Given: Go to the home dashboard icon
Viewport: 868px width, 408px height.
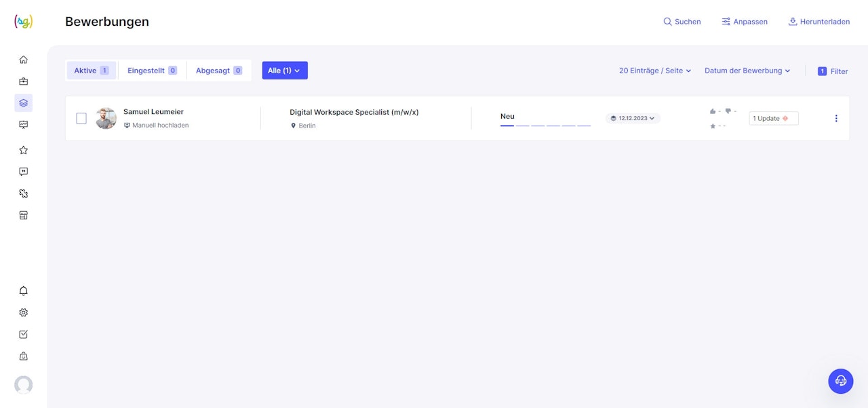Looking at the screenshot, I should click(x=24, y=60).
